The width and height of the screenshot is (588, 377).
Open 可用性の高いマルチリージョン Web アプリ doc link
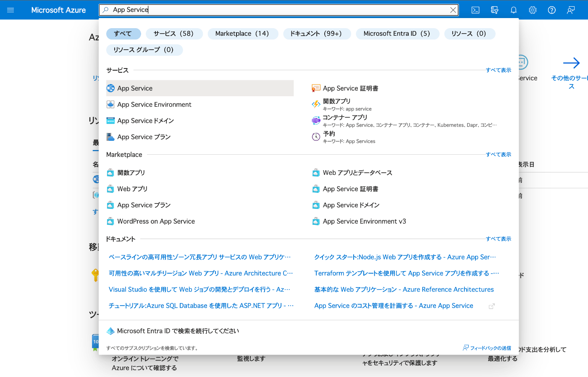(201, 273)
